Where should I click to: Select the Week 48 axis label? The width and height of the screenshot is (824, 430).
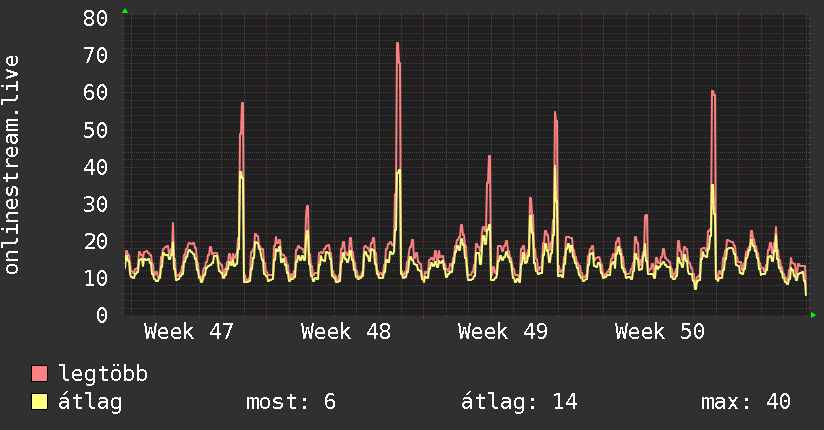tap(346, 332)
